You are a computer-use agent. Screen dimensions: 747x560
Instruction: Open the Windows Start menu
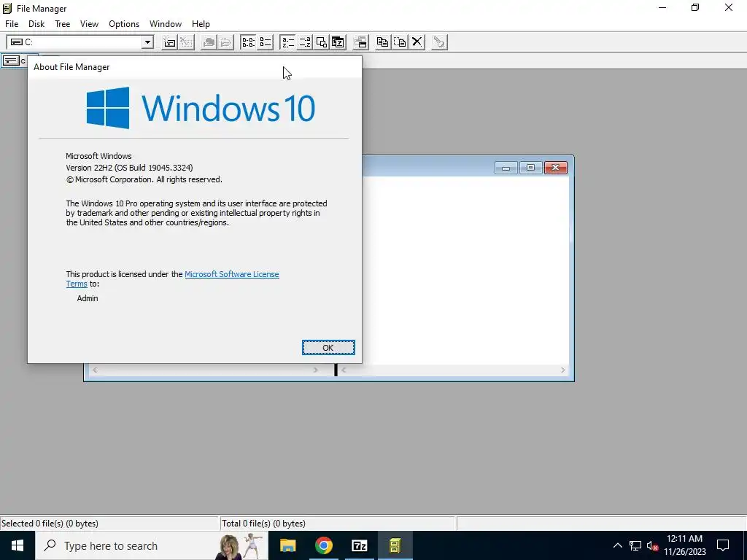(x=18, y=545)
